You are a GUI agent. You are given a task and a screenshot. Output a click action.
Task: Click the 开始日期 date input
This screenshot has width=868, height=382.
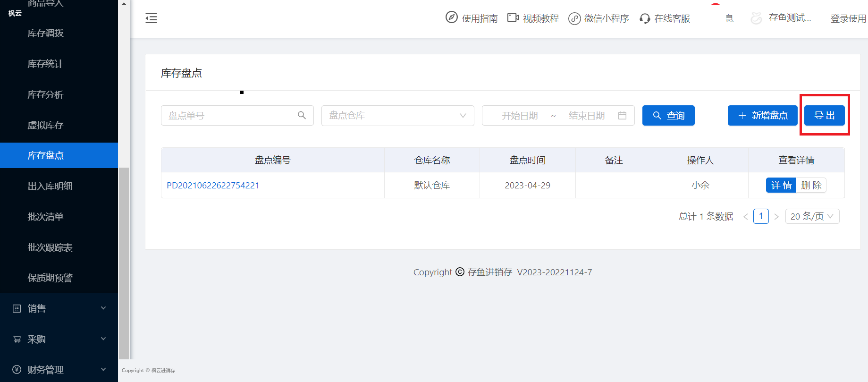520,116
